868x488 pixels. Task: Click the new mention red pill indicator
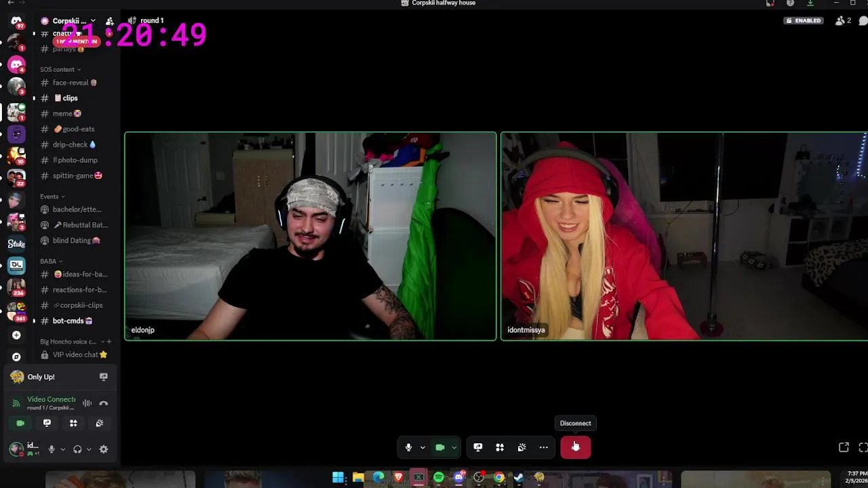pyautogui.click(x=77, y=41)
